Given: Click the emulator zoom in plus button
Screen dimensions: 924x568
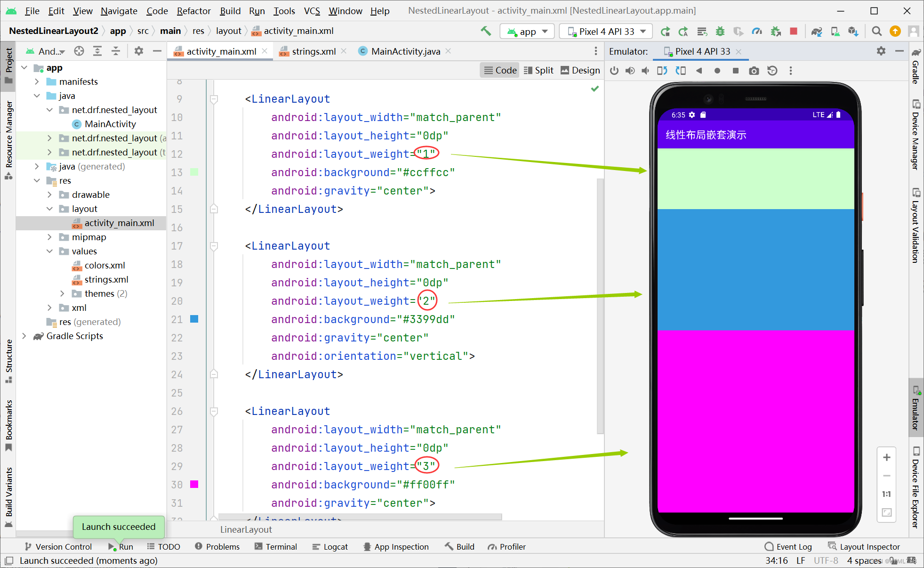Looking at the screenshot, I should [x=887, y=457].
